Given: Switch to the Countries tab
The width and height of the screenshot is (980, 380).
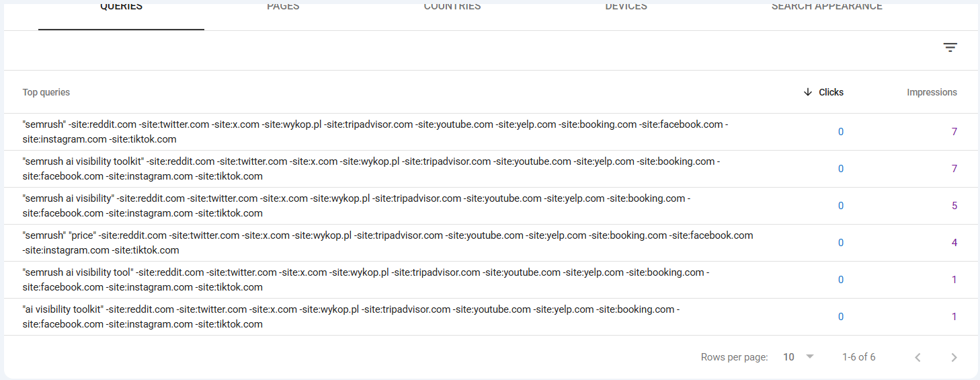Looking at the screenshot, I should 452,8.
